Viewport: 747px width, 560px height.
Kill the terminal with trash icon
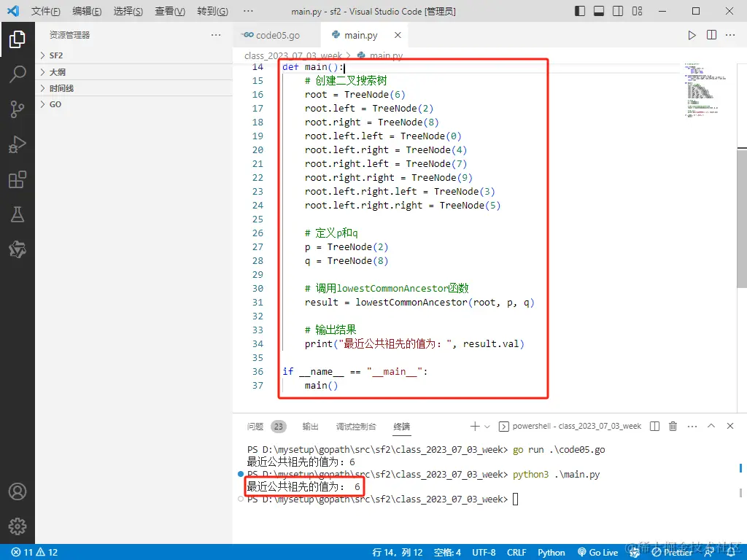click(x=673, y=426)
